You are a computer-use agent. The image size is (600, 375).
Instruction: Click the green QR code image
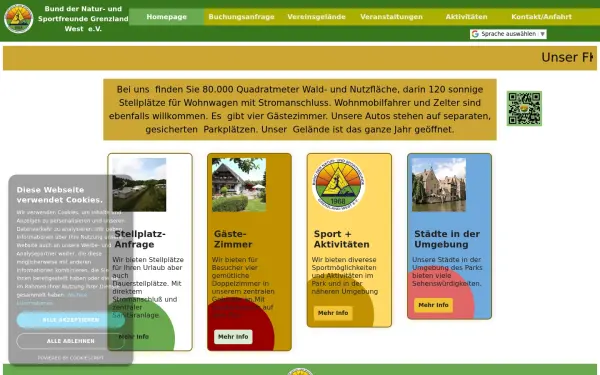pyautogui.click(x=524, y=108)
